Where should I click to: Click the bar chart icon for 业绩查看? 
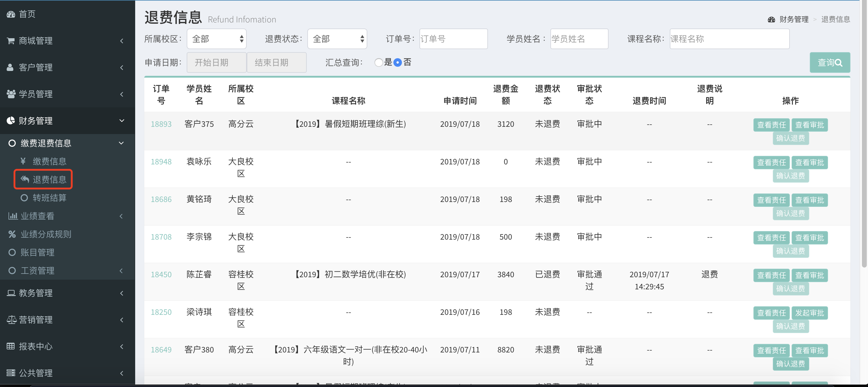tap(13, 216)
